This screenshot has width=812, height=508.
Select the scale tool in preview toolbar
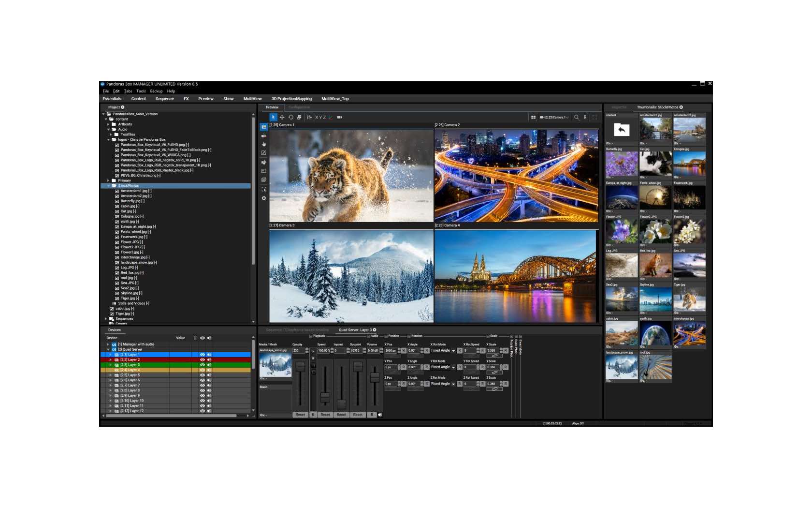(299, 117)
